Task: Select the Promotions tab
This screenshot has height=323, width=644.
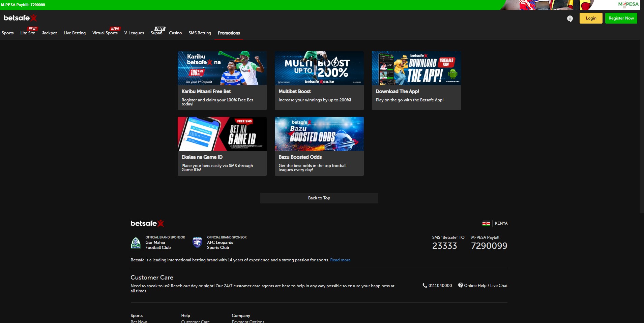Action: pos(229,33)
